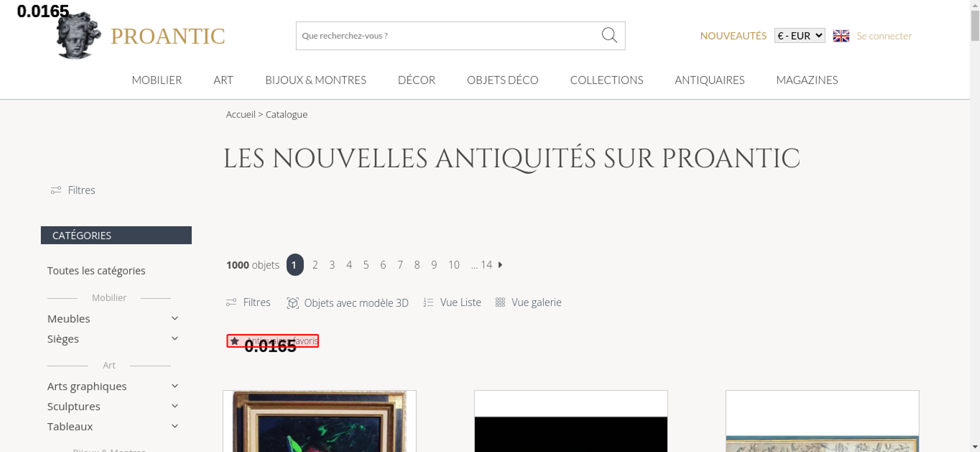This screenshot has width=980, height=452.
Task: Click Se connecter link
Action: tap(884, 36)
